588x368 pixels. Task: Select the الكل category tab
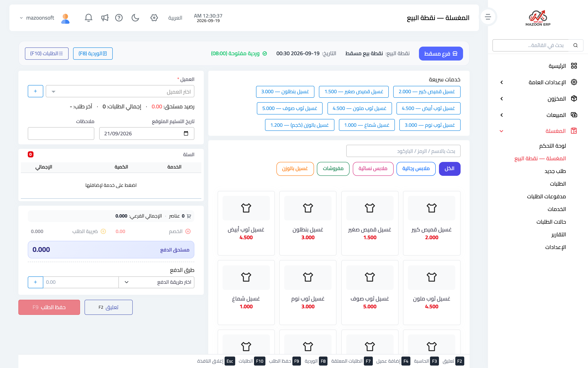click(450, 169)
